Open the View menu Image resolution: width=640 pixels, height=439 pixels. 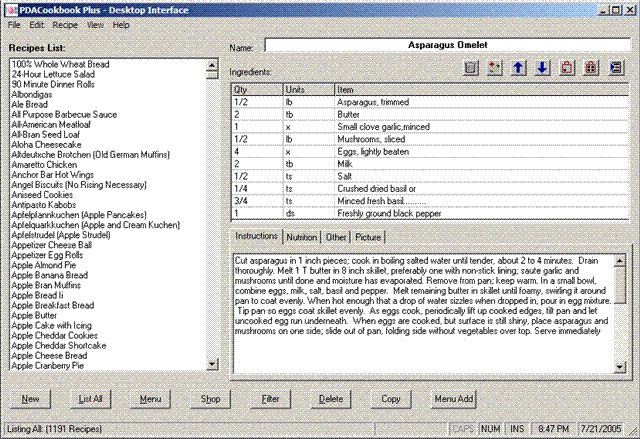(x=95, y=25)
